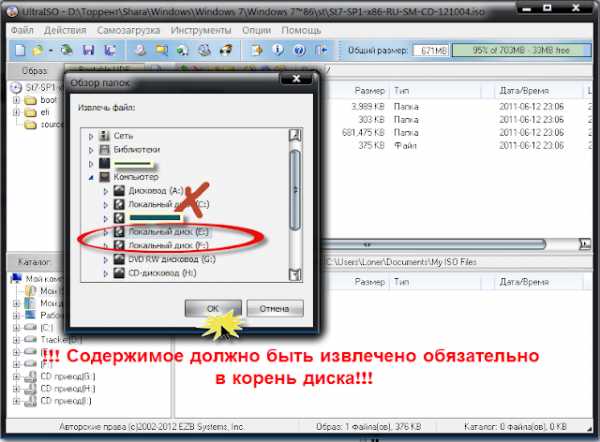
Task: Click the ISO file list horizontal scrollbar
Action: click(435, 244)
